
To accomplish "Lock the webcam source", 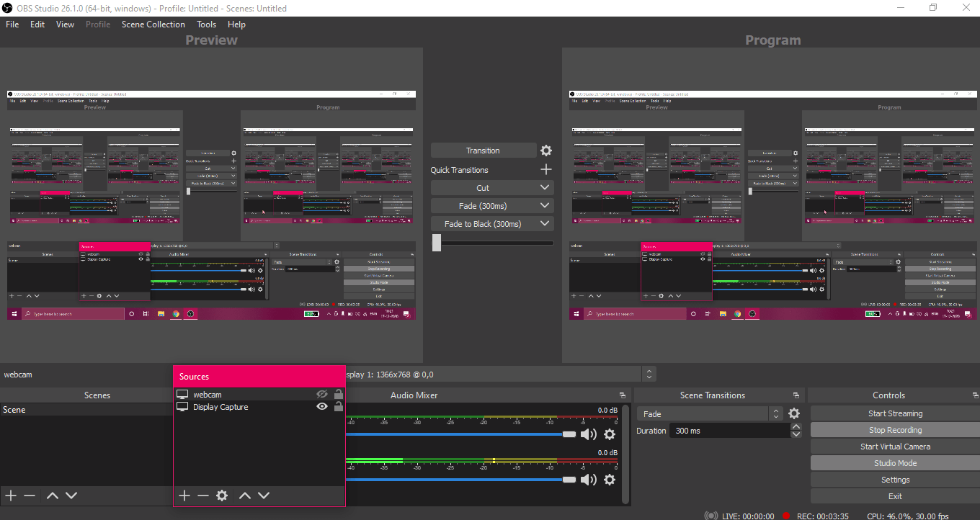I will point(339,395).
